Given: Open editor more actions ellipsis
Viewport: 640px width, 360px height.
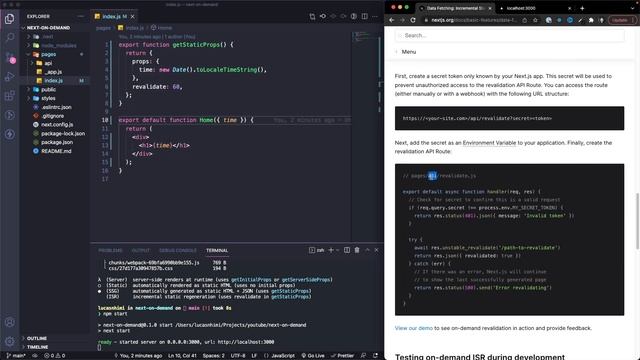Looking at the screenshot, I should click(x=375, y=16).
